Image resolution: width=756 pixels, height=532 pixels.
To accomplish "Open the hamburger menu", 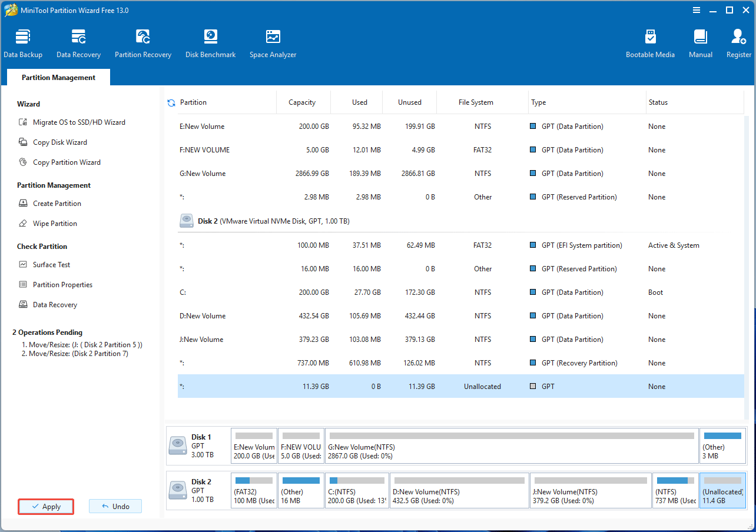I will pos(697,10).
